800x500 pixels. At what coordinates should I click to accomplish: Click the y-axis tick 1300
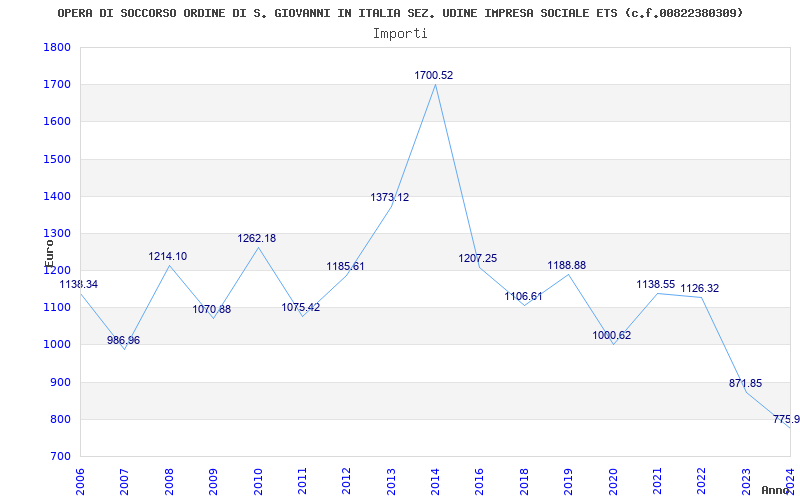(57, 234)
